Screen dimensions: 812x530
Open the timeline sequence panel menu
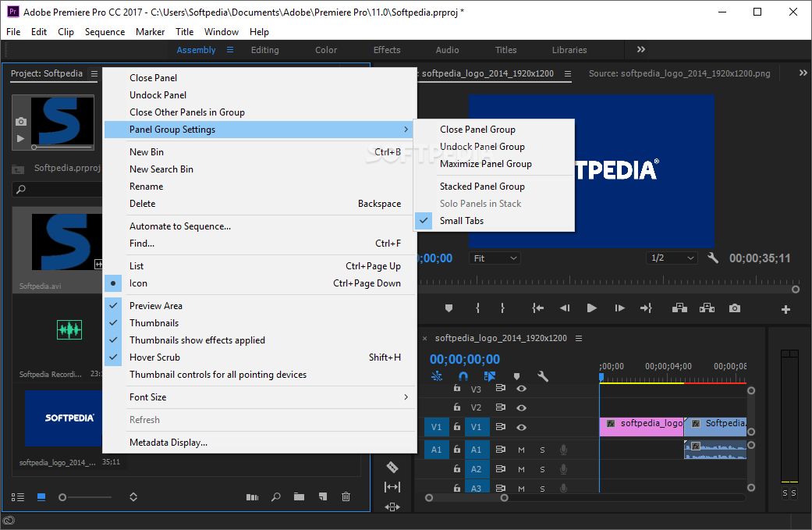point(579,338)
